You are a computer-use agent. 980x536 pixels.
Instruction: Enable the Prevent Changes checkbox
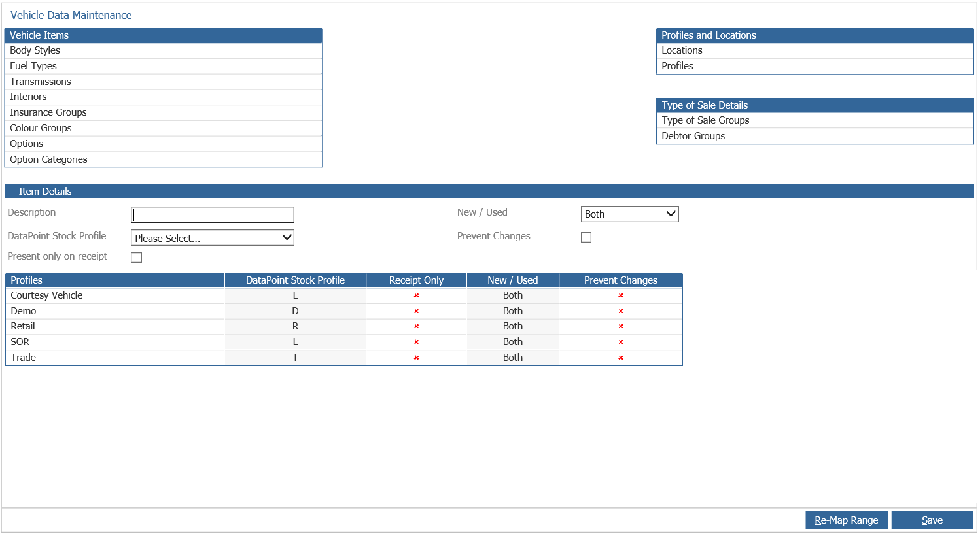586,237
